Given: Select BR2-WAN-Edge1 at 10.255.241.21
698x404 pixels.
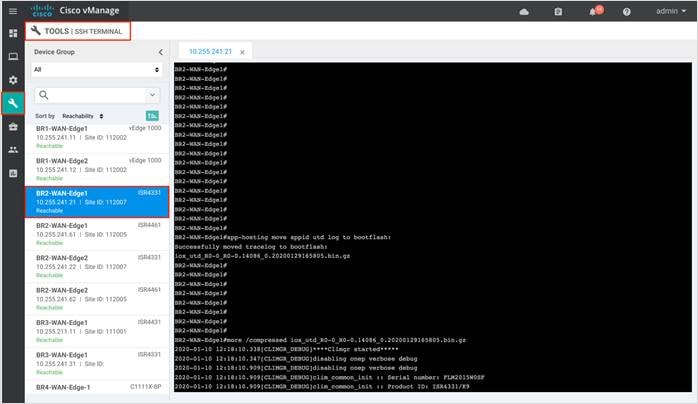Looking at the screenshot, I should point(97,202).
